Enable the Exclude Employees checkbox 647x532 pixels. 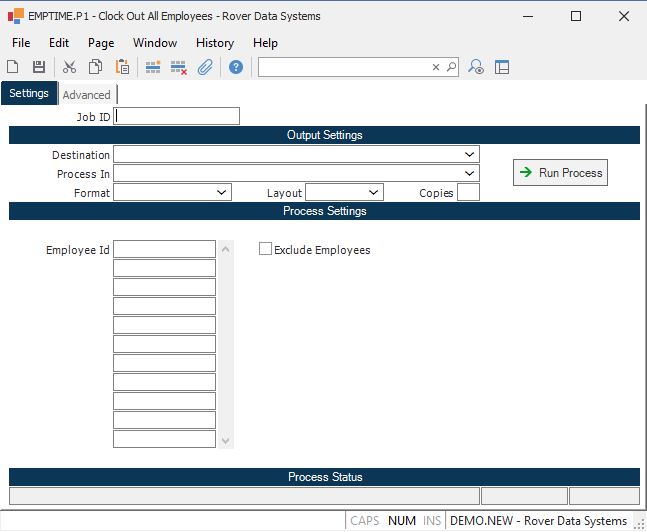coord(266,249)
